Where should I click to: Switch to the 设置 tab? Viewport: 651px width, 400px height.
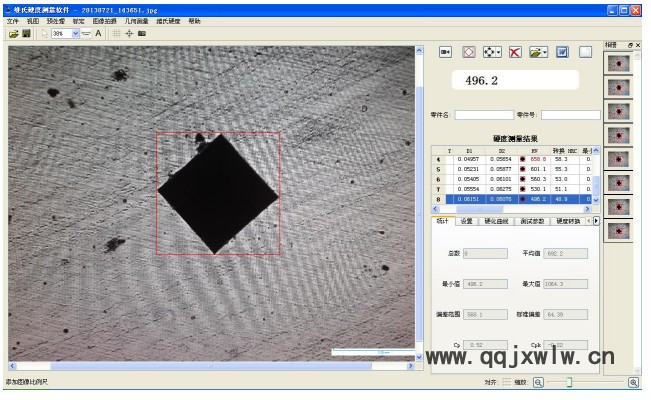467,221
